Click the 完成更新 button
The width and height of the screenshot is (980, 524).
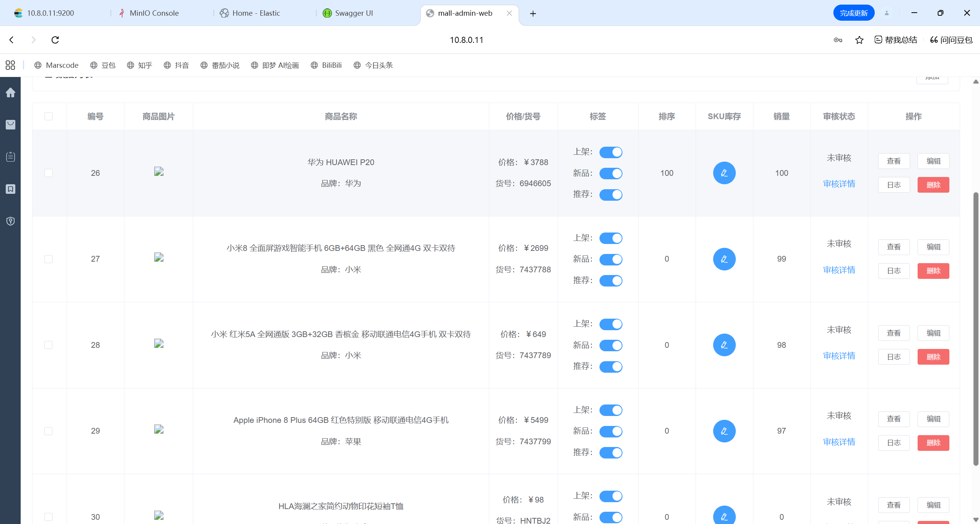854,13
